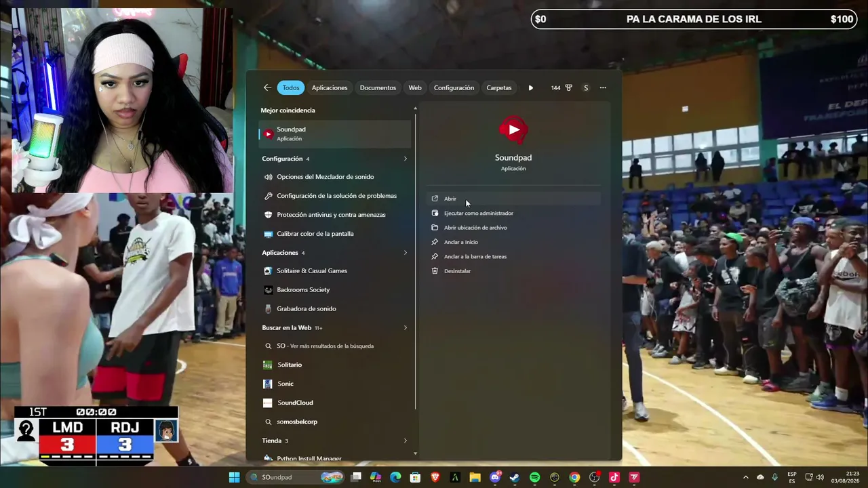This screenshot has height=488, width=868.
Task: Open OBS Studio from the taskbar
Action: pos(594,477)
